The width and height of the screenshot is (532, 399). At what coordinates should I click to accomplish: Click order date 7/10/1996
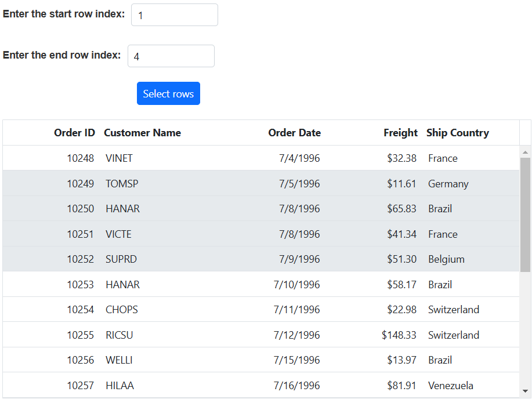pyautogui.click(x=297, y=284)
